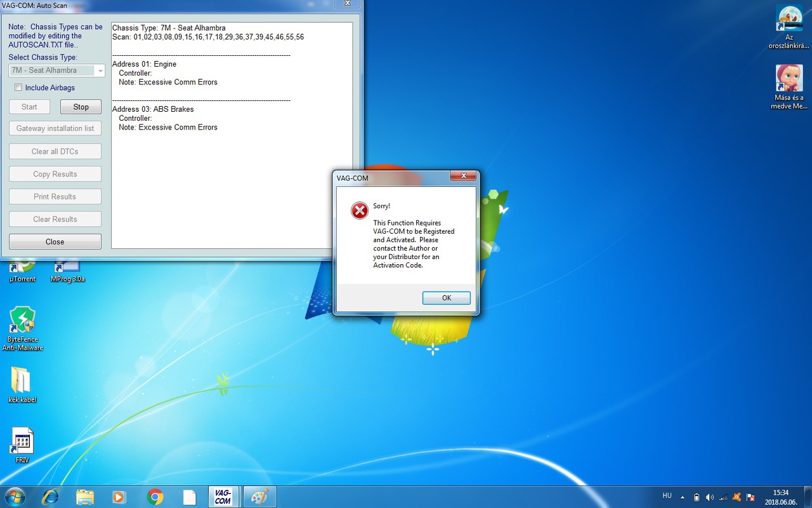
Task: Click the HU language indicator
Action: coord(667,496)
